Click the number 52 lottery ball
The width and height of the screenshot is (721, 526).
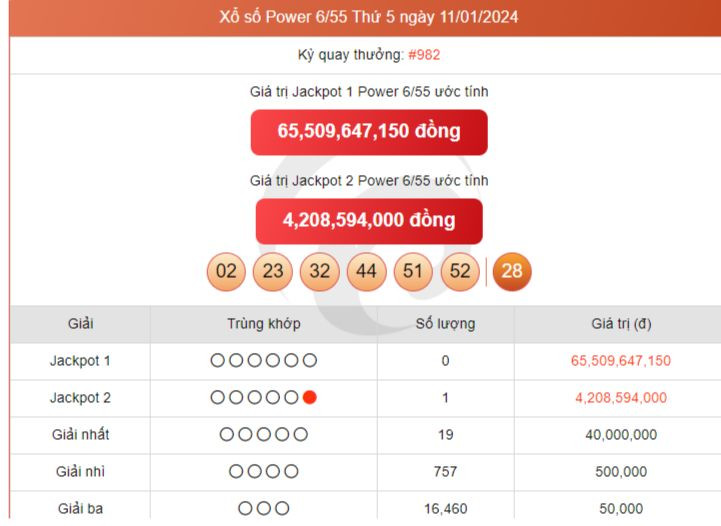[460, 272]
